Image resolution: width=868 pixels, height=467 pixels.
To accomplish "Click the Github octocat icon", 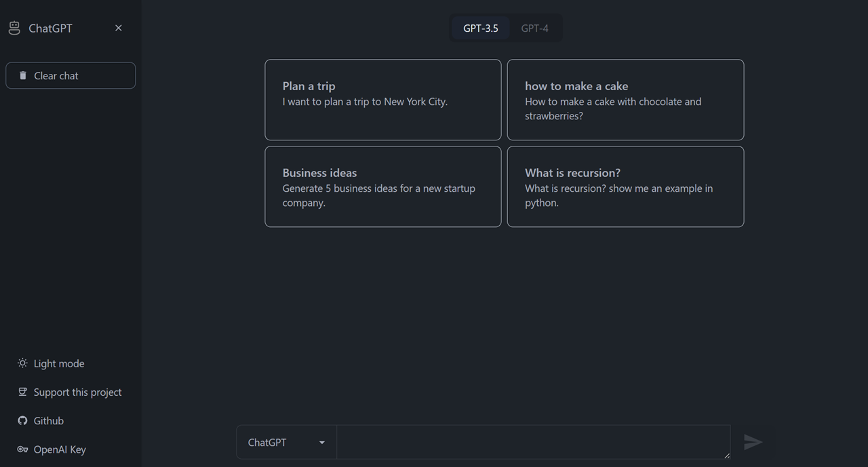I will (22, 421).
